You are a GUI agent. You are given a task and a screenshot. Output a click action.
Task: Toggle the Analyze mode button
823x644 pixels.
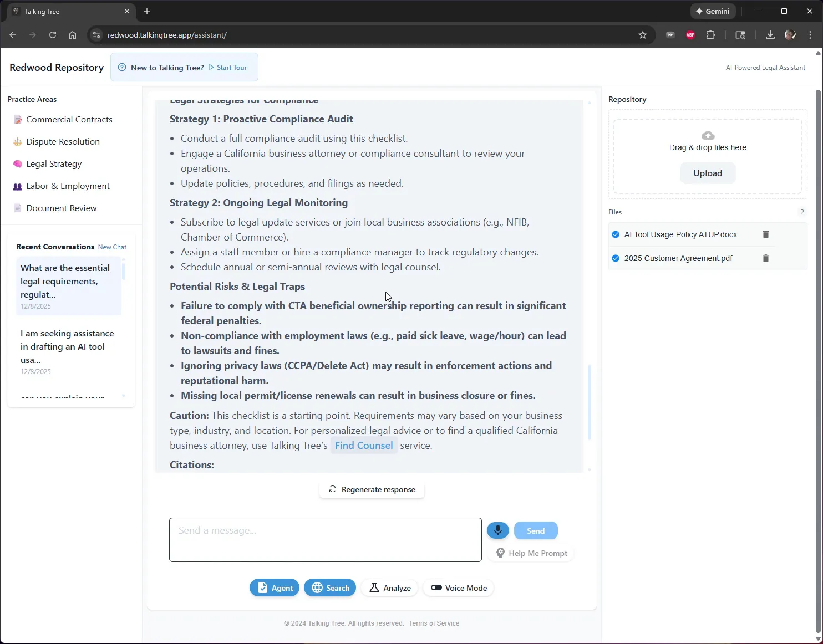click(389, 588)
